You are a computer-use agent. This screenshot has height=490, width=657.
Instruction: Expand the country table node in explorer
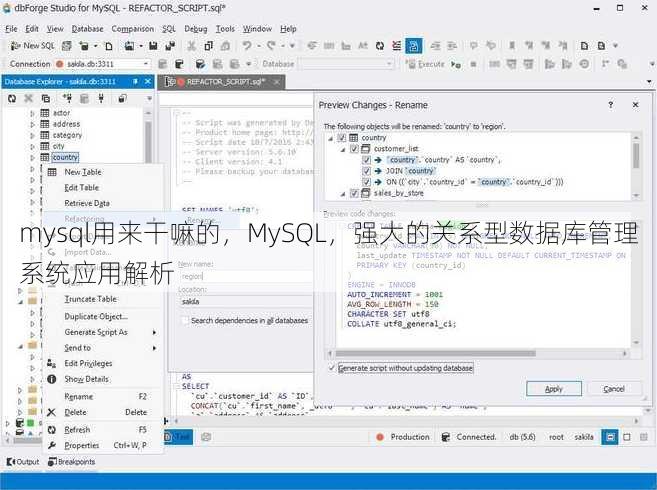coord(32,158)
